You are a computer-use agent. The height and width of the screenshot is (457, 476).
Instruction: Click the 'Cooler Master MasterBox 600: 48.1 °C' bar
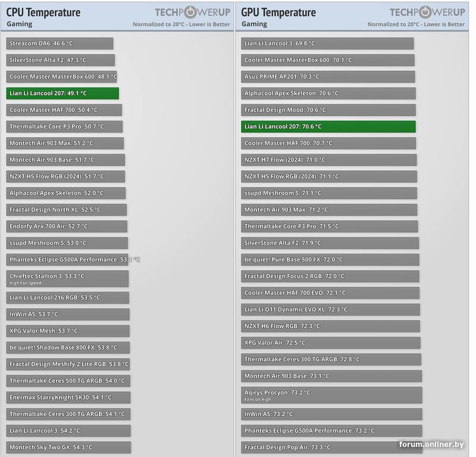coord(62,77)
